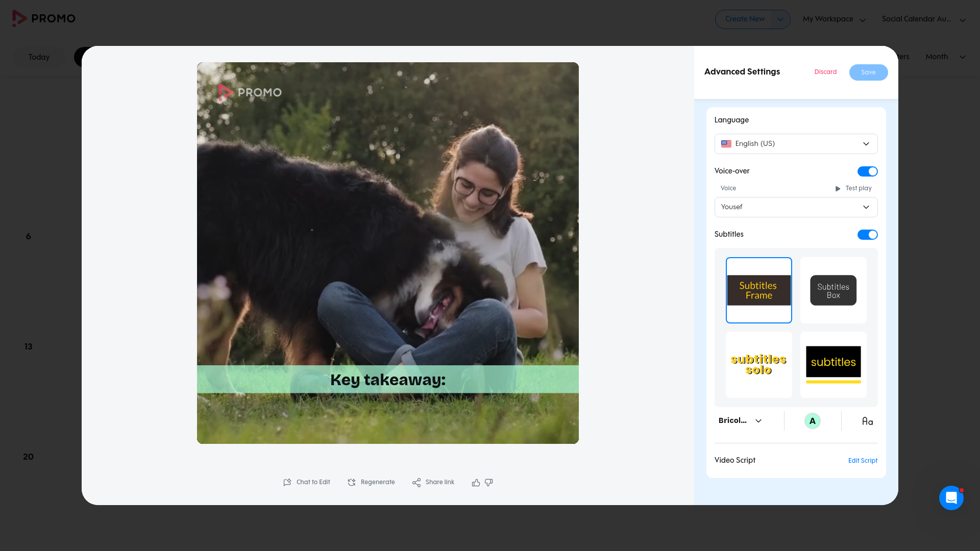Click the Promo logo in header
Image resolution: width=980 pixels, height=551 pixels.
tap(44, 18)
